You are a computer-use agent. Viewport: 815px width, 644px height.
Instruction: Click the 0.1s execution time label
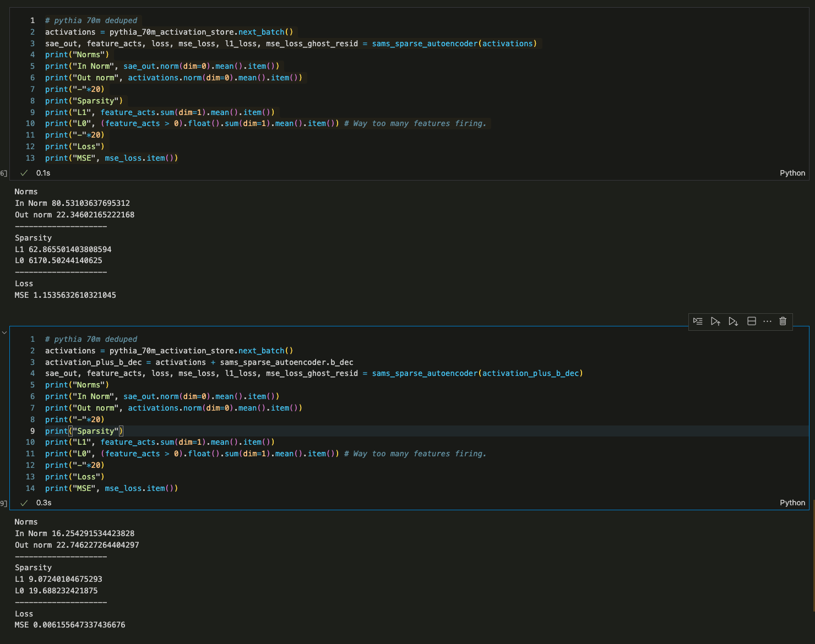(x=43, y=173)
